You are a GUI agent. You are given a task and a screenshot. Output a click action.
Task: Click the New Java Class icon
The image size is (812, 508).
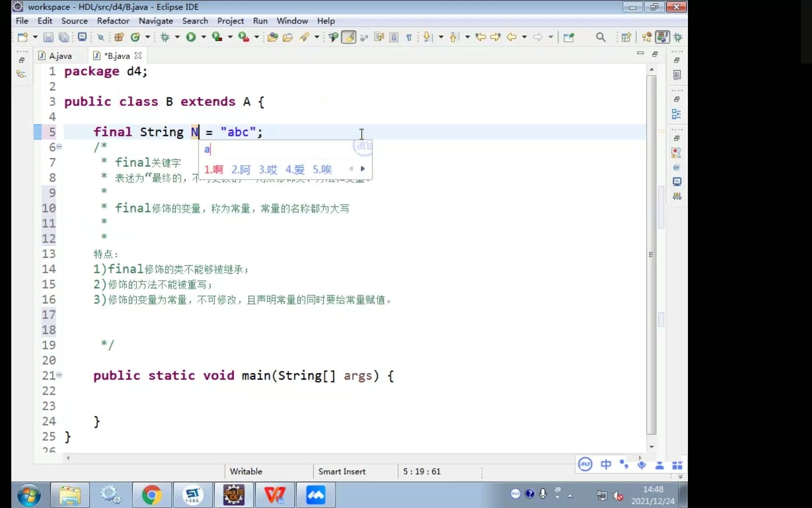135,37
